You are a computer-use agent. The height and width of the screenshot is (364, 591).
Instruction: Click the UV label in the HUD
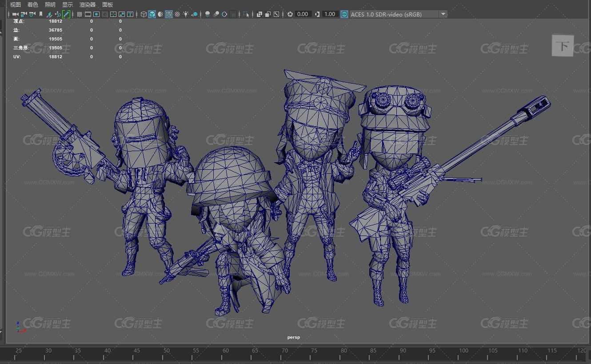click(x=17, y=57)
